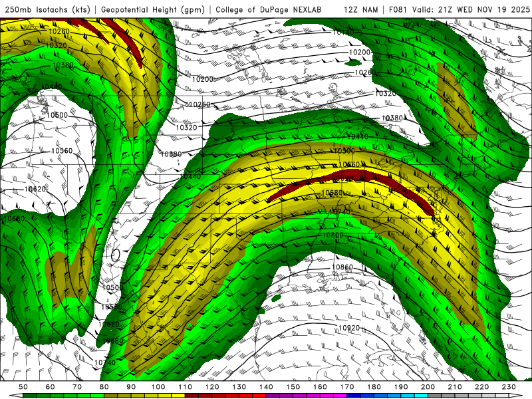Click the 210 knot colorbar label

[x=455, y=387]
